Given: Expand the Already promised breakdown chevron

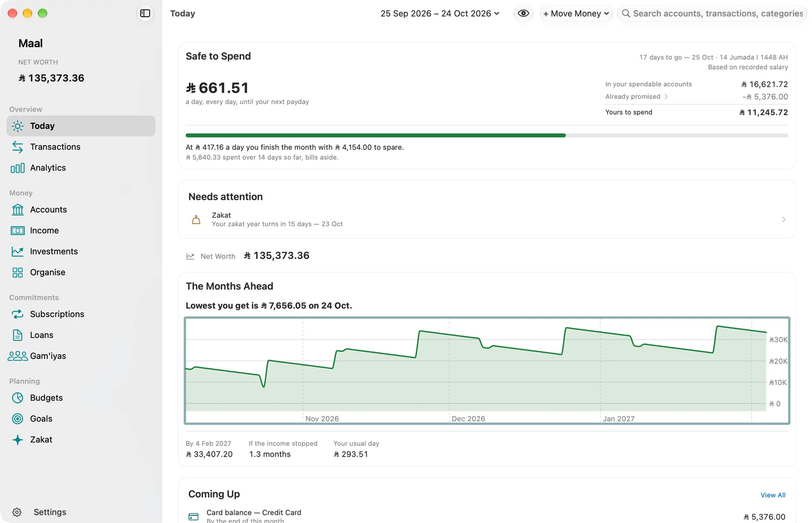Looking at the screenshot, I should pyautogui.click(x=666, y=96).
